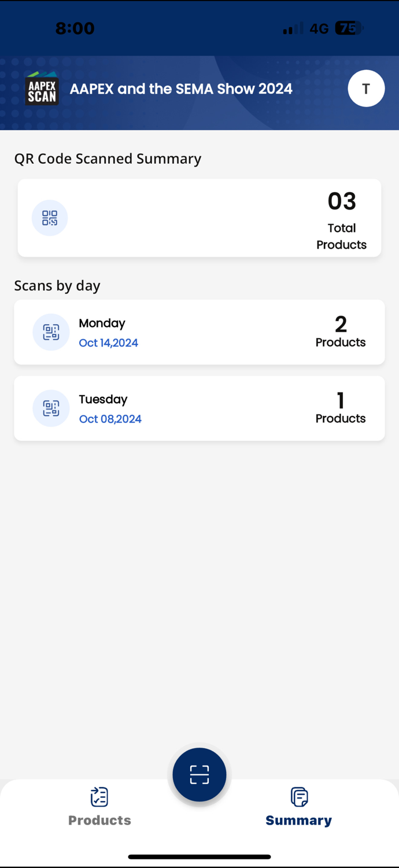The height and width of the screenshot is (868, 399).
Task: Tap the QR Code Scanned Summary heading
Action: click(108, 159)
